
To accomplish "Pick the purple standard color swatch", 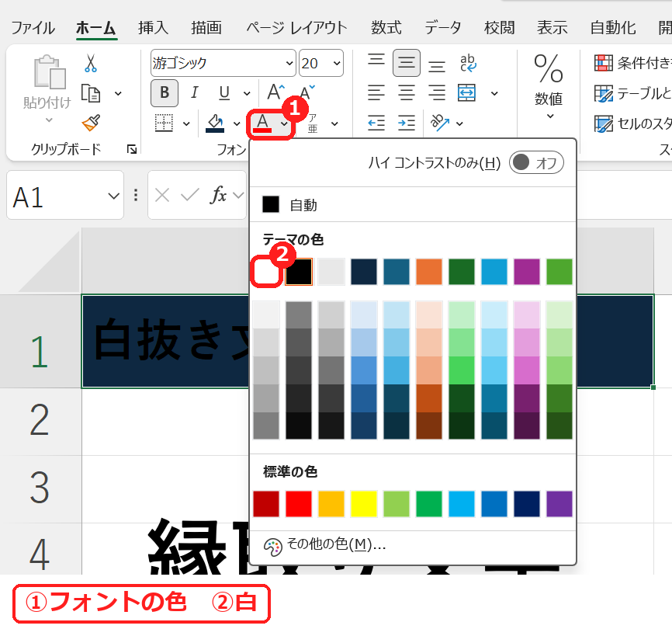I will pyautogui.click(x=559, y=504).
